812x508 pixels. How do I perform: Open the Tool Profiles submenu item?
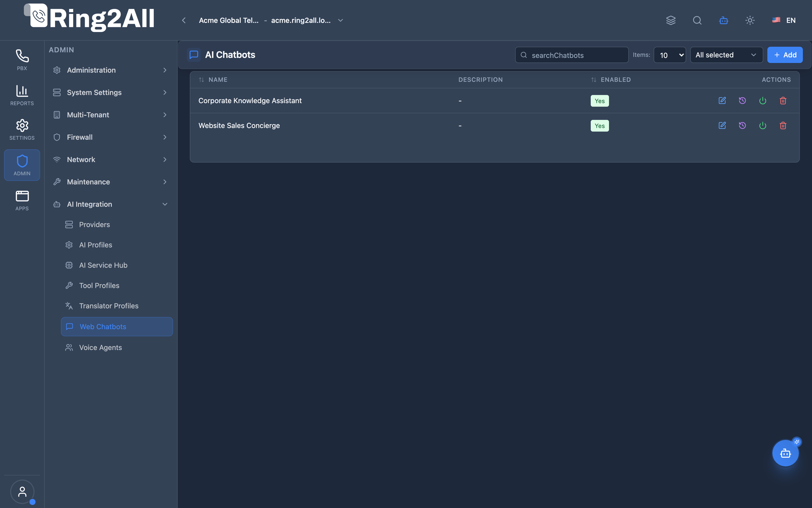(x=117, y=285)
